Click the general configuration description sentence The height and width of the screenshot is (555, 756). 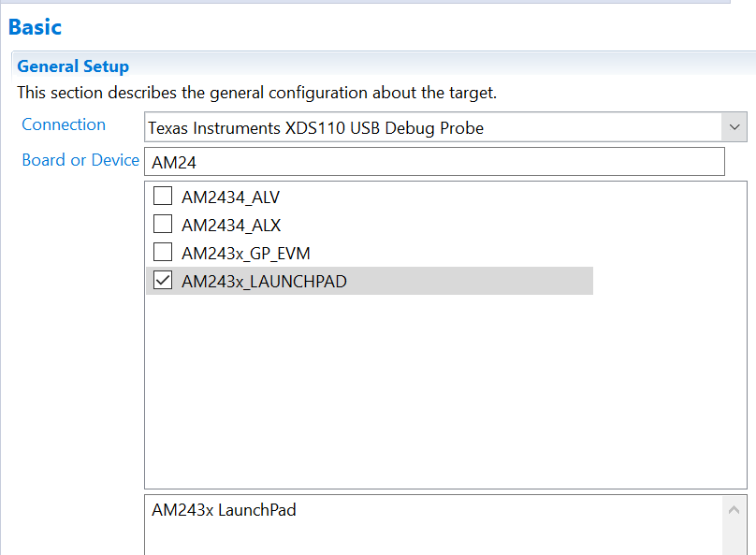coord(256,94)
